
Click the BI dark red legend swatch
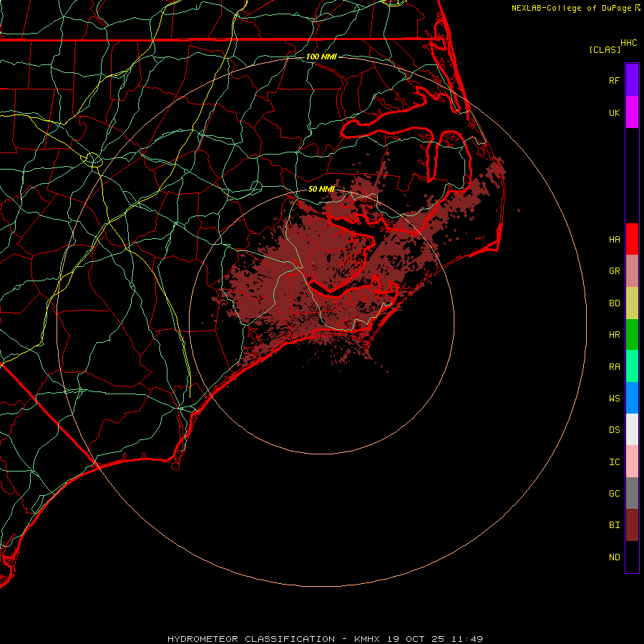click(632, 525)
